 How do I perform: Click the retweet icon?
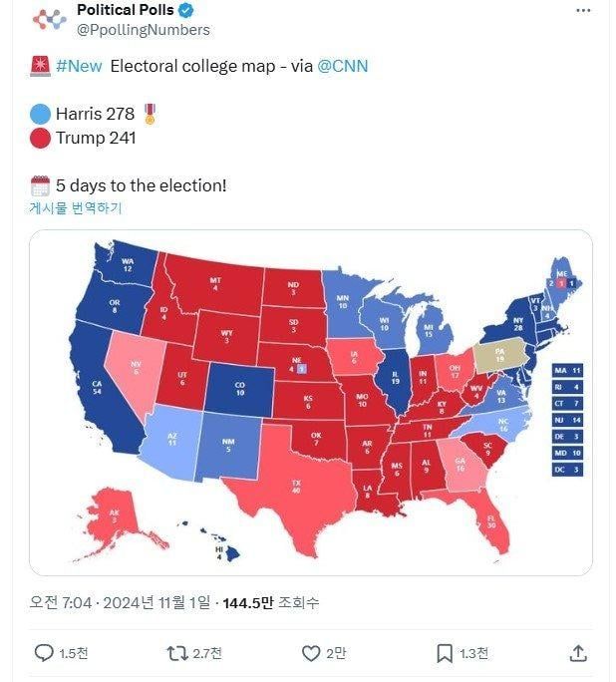(177, 653)
